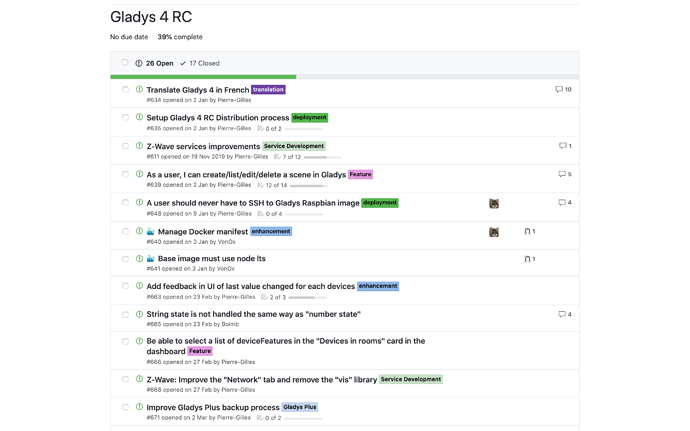690x431 pixels.
Task: Click task list icon on Setup Gladys 4 RC Distribution
Action: [260, 129]
